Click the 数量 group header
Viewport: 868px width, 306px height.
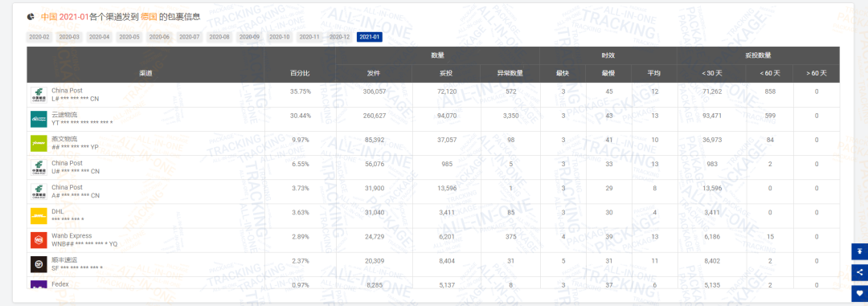tap(438, 55)
